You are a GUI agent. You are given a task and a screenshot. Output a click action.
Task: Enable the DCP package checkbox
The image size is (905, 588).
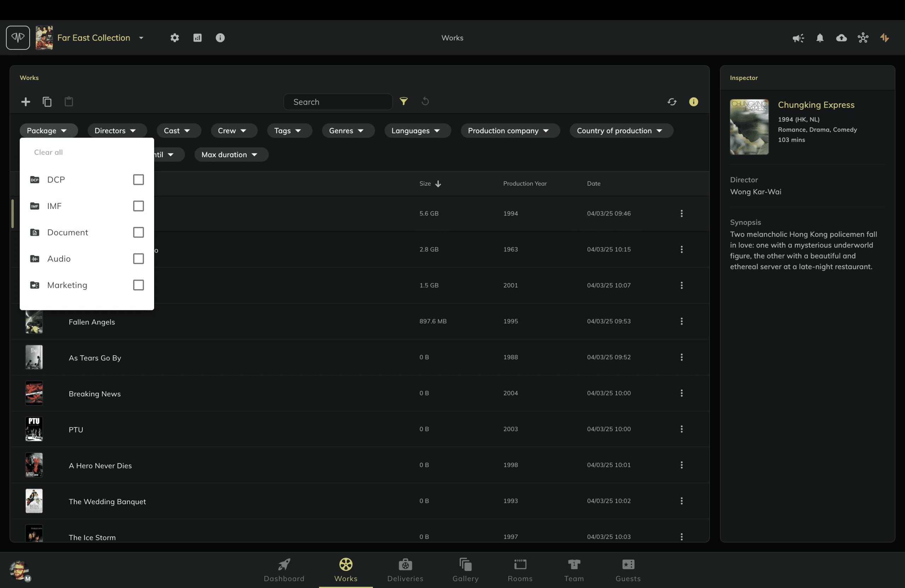coord(138,180)
